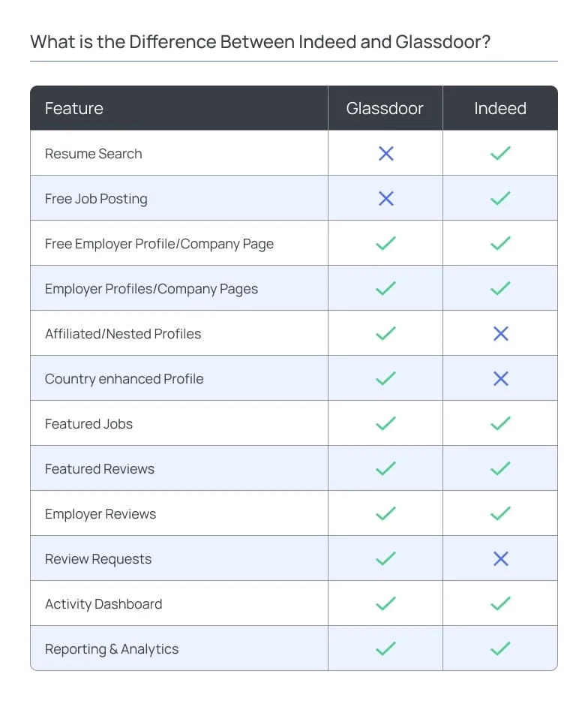The width and height of the screenshot is (588, 701).
Task: Click the Indeed column header
Action: (500, 108)
